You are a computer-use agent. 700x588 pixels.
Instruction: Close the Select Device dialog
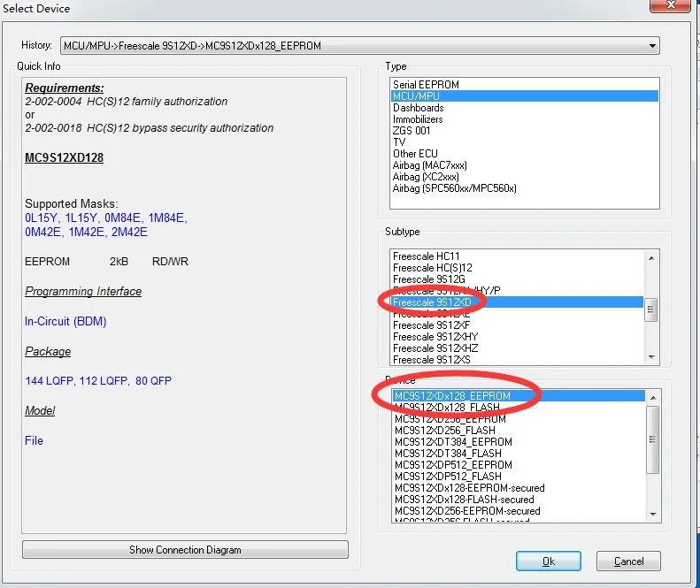tap(670, 5)
